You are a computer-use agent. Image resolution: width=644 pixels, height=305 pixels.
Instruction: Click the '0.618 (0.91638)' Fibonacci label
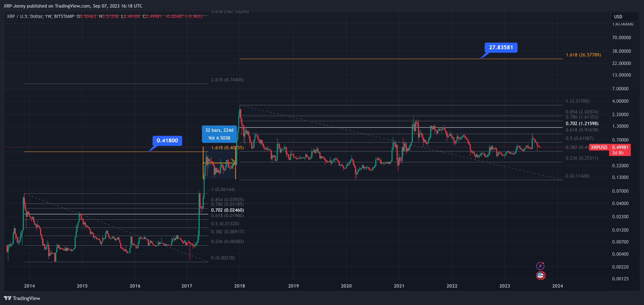pyautogui.click(x=582, y=130)
